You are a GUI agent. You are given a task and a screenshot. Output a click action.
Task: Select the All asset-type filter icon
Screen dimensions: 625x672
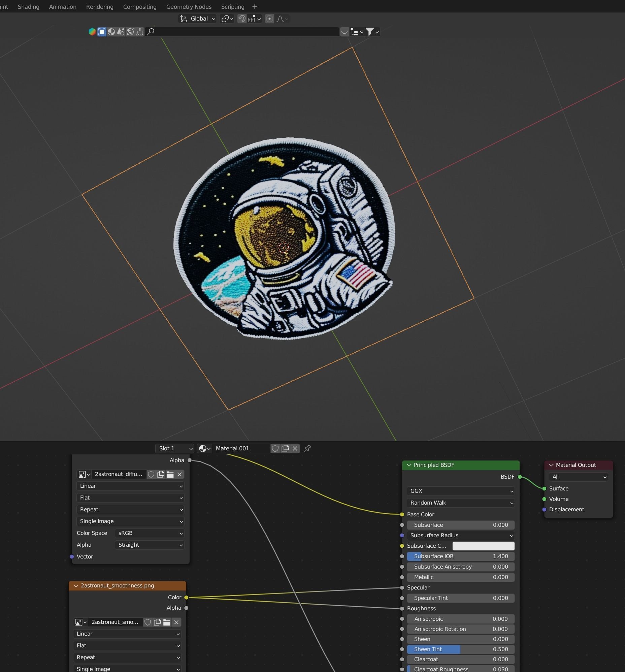point(92,32)
